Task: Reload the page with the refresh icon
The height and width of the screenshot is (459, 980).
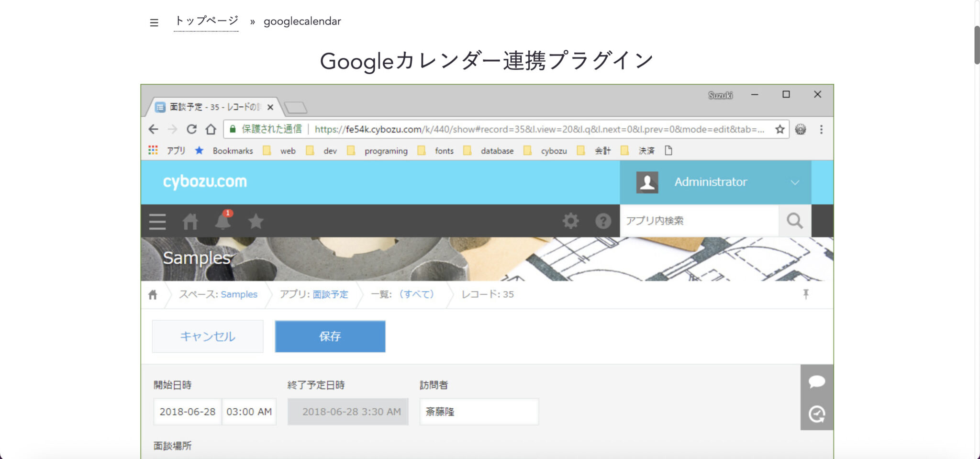Action: [192, 129]
